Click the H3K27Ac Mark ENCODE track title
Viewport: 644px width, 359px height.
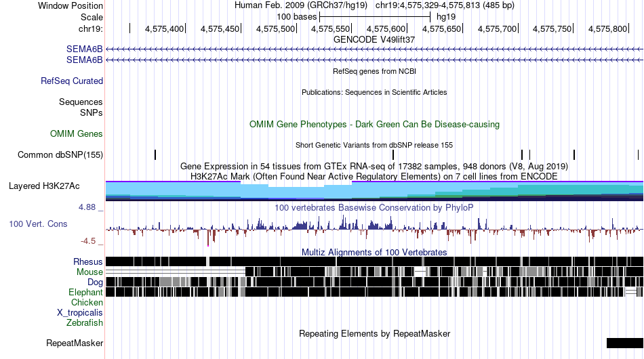click(374, 177)
